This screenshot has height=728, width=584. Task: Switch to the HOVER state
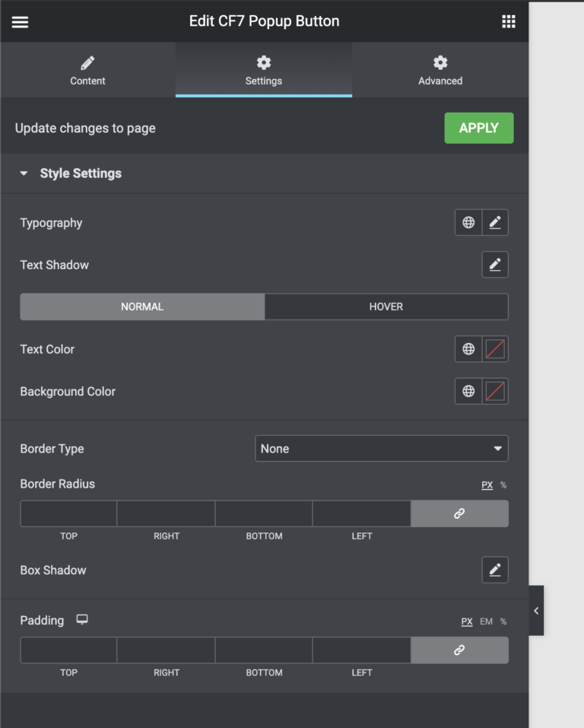(x=386, y=307)
